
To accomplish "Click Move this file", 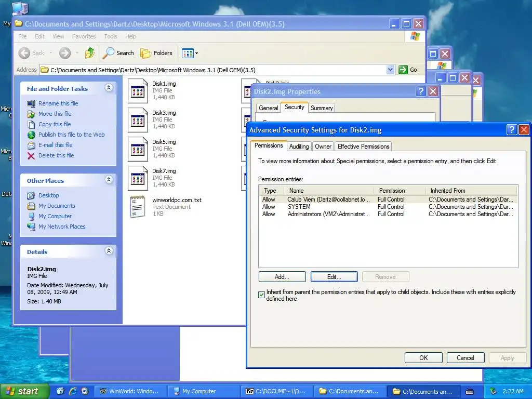I will [x=55, y=114].
